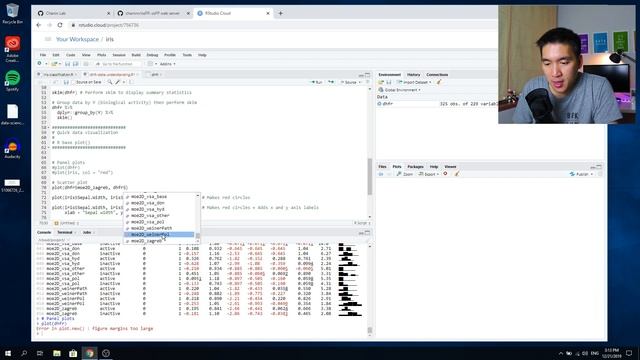Select highlighted moe2D_weinerPol suggestion
640x360 pixels.
point(159,235)
